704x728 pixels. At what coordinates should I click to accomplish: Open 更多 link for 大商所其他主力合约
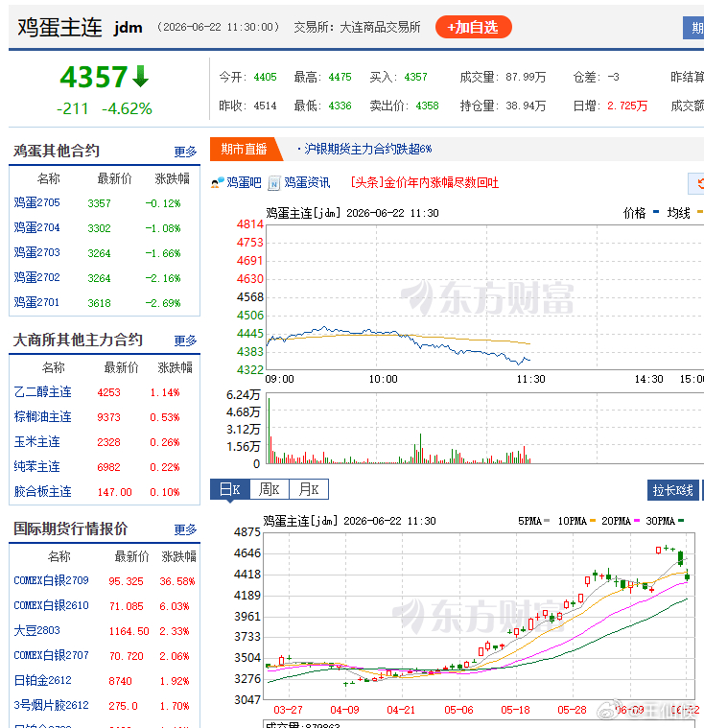pyautogui.click(x=185, y=341)
